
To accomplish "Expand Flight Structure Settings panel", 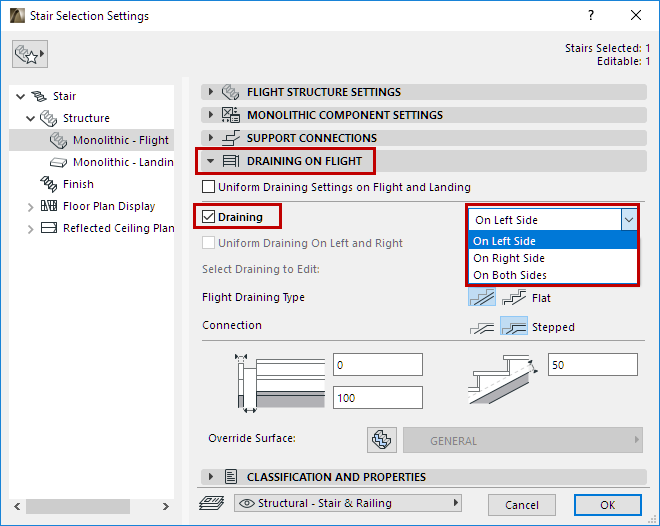I will pyautogui.click(x=211, y=92).
